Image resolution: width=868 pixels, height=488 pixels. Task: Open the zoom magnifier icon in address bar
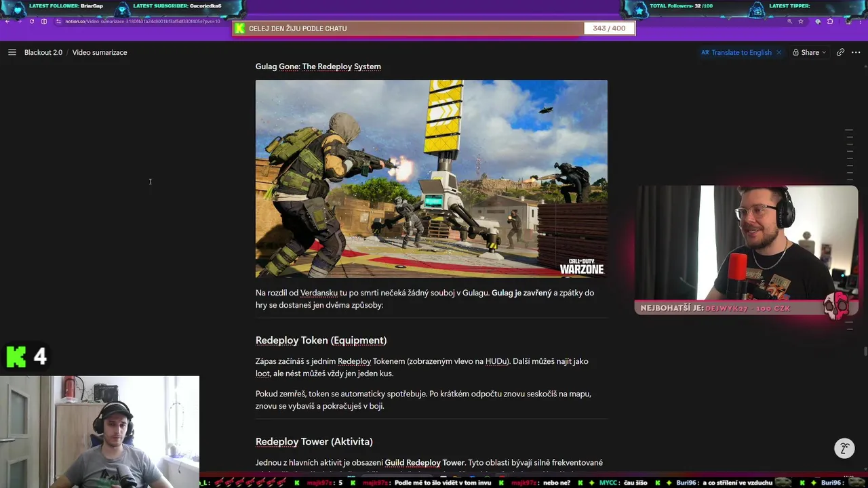[789, 22]
